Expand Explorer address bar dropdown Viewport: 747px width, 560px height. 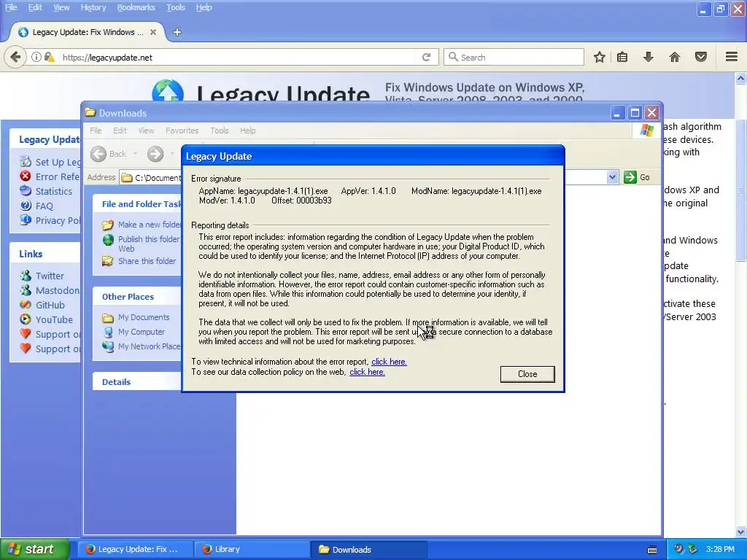click(612, 177)
